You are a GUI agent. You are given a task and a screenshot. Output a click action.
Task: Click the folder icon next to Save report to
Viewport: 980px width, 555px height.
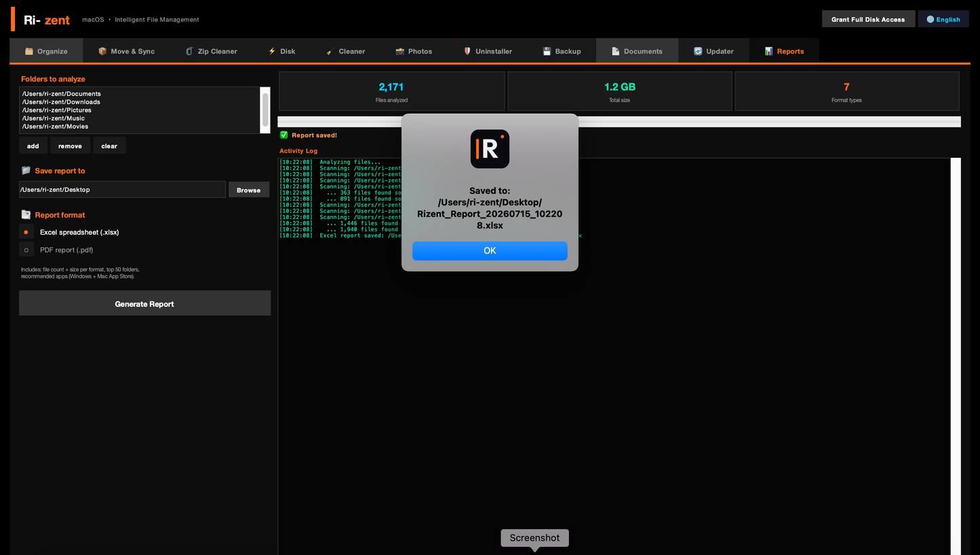pyautogui.click(x=26, y=171)
